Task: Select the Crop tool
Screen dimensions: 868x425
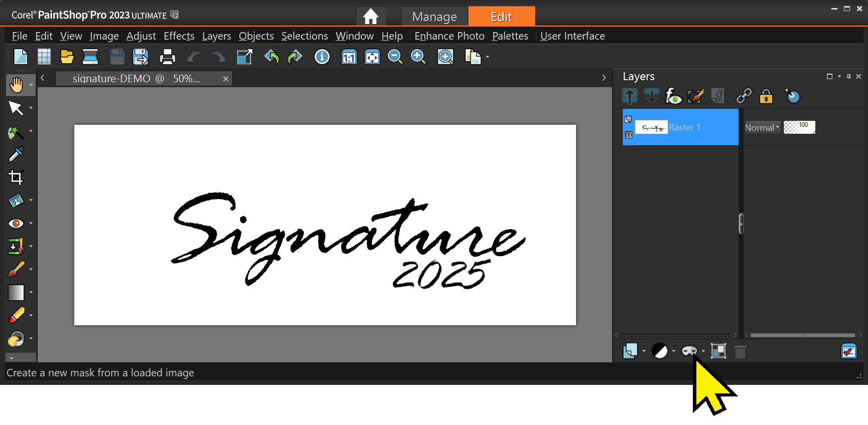Action: pyautogui.click(x=16, y=177)
